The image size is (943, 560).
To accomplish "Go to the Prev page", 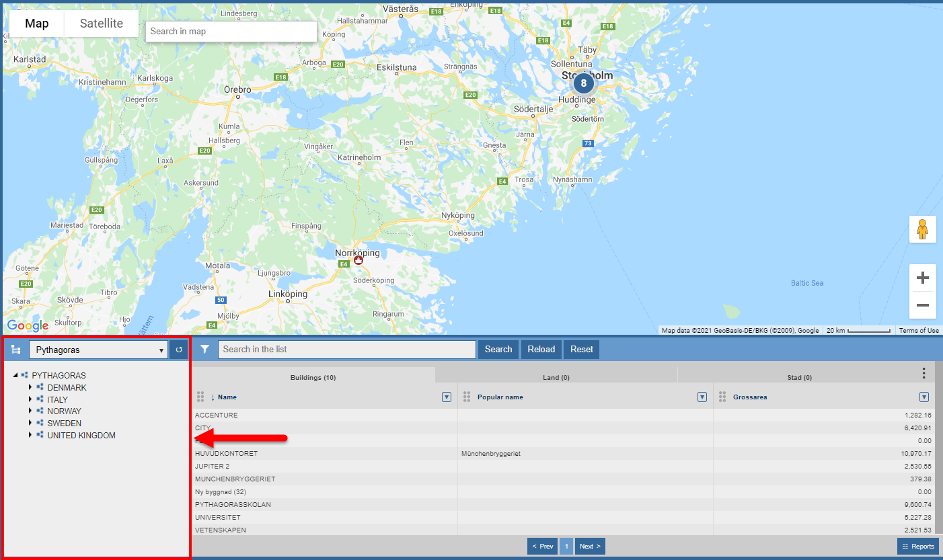I will click(x=541, y=546).
